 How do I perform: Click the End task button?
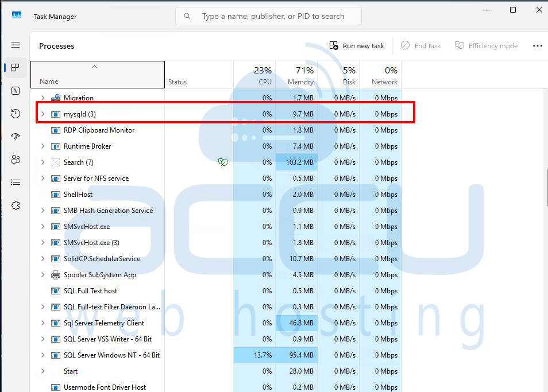point(421,46)
